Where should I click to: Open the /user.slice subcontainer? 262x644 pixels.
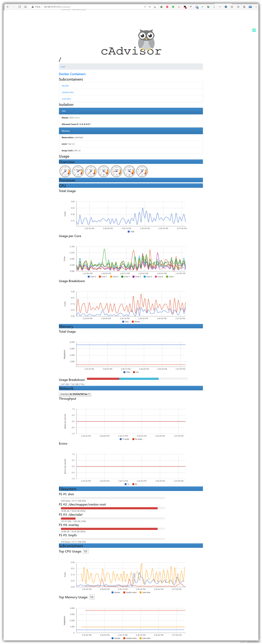tap(66, 99)
